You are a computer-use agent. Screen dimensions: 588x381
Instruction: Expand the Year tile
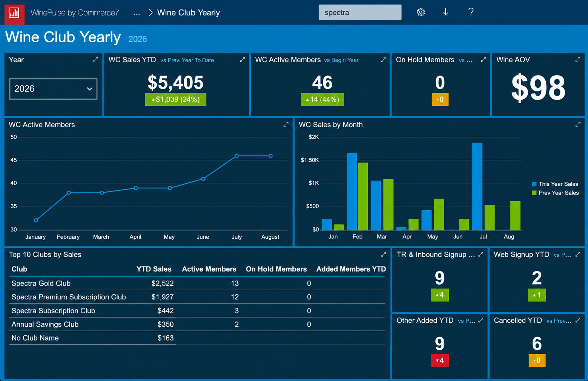(96, 60)
